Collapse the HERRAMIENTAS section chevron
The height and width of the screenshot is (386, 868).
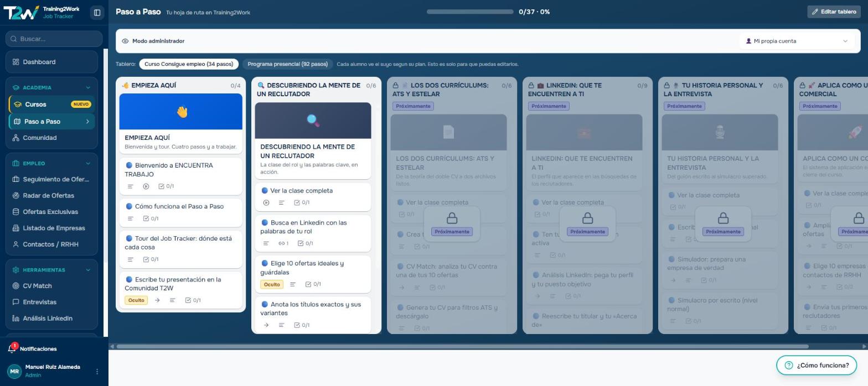click(88, 270)
